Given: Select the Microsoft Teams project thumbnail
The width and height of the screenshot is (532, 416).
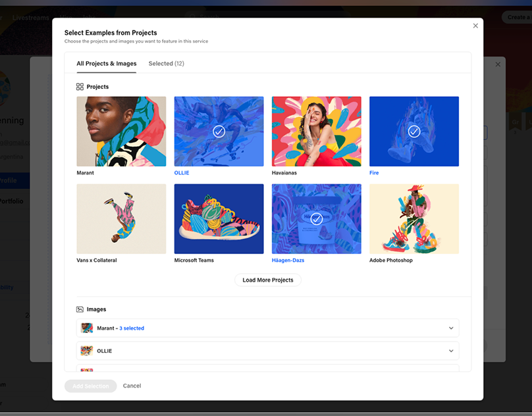Looking at the screenshot, I should point(219,219).
